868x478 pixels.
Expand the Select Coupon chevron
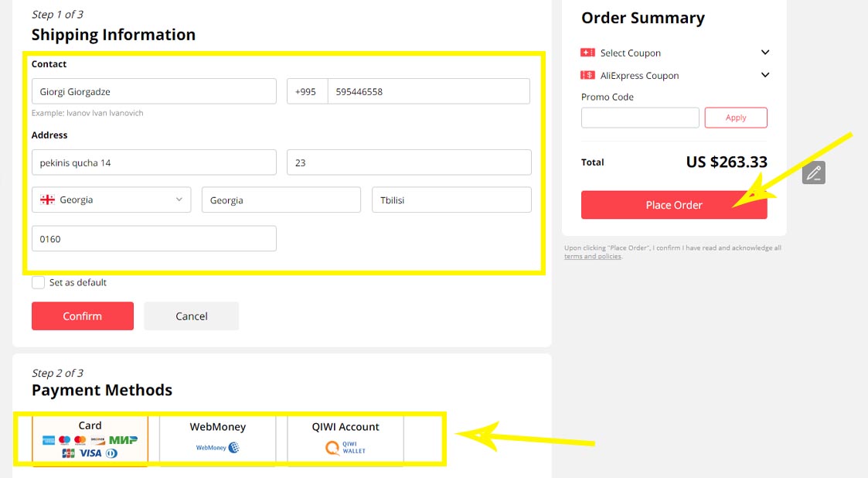(x=765, y=53)
